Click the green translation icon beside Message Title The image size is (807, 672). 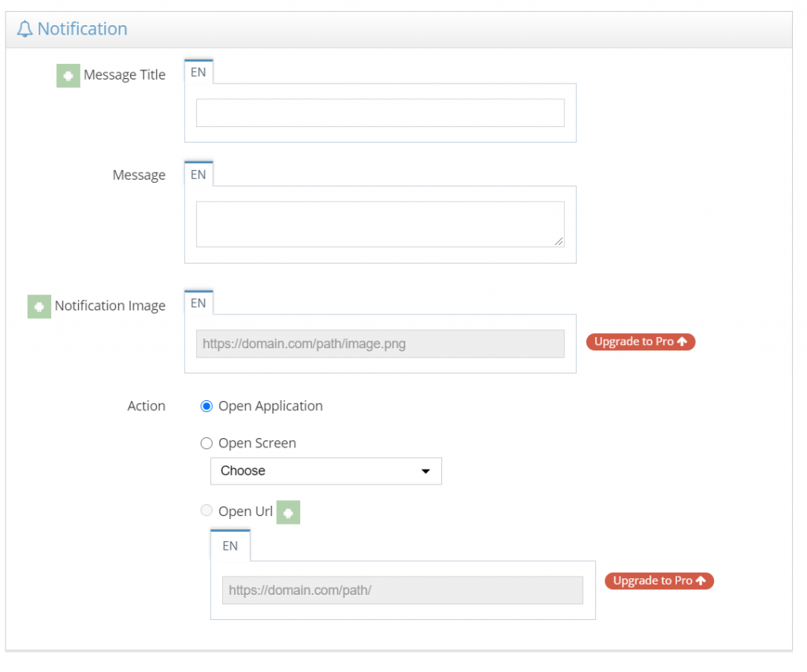[x=68, y=76]
